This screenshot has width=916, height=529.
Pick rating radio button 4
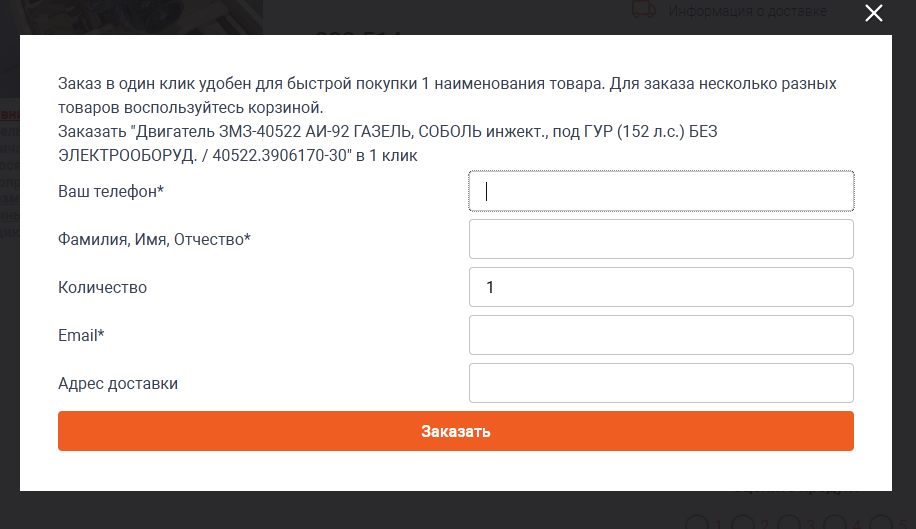[835, 523]
